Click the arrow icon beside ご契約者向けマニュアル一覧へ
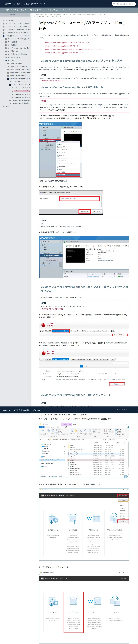 click(x=24, y=4)
